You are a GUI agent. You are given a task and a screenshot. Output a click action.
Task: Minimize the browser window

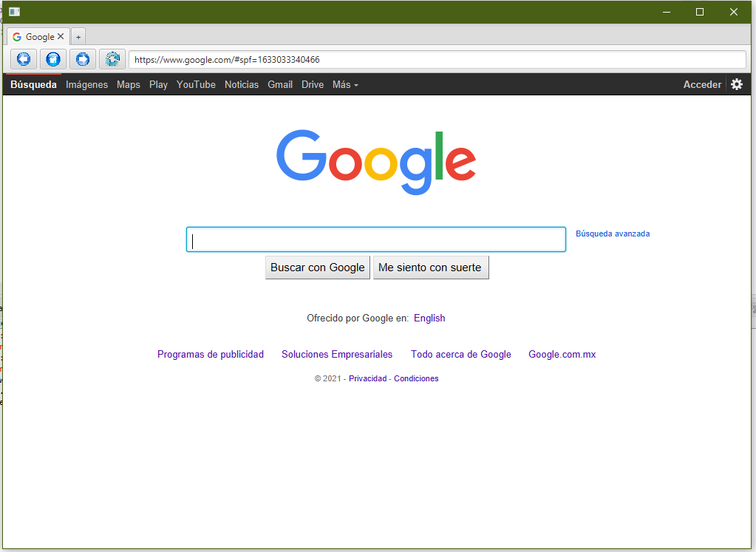click(667, 12)
